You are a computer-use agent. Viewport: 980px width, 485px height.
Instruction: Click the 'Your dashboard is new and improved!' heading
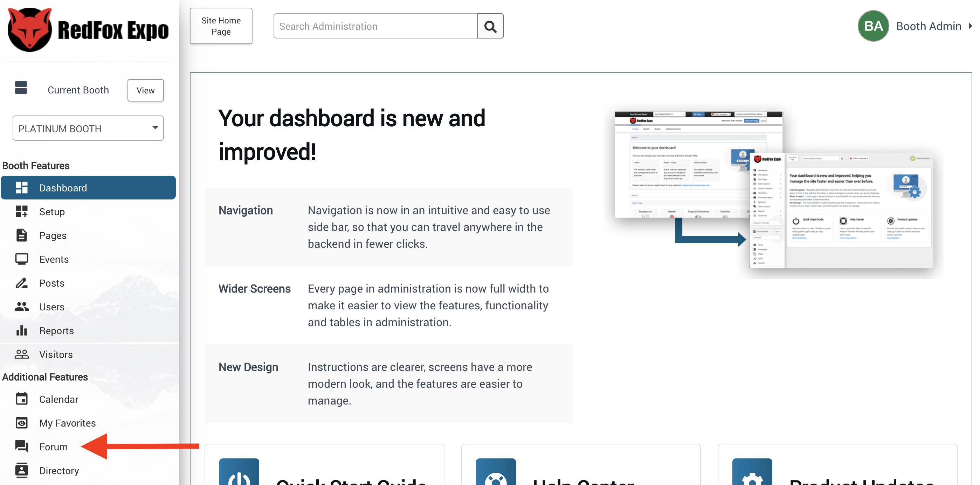(x=352, y=135)
